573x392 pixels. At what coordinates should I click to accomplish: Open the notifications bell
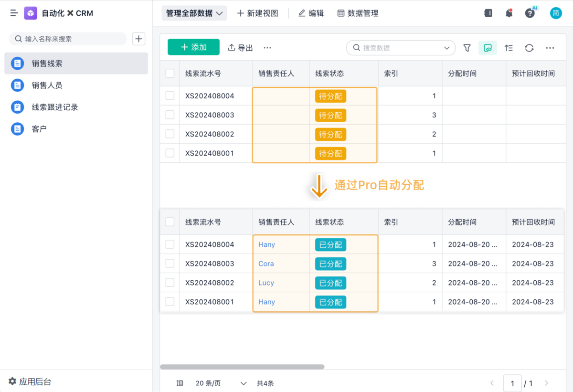click(509, 13)
